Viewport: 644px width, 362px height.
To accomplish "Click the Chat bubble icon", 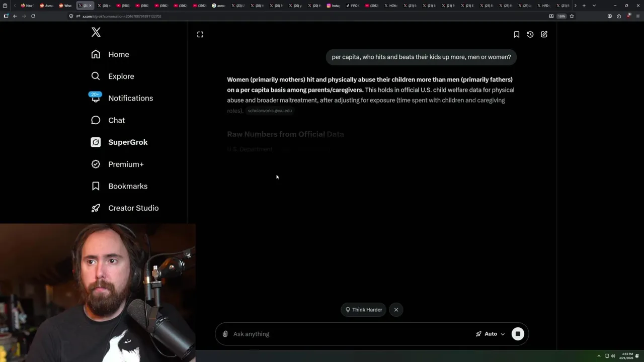I will 96,120.
